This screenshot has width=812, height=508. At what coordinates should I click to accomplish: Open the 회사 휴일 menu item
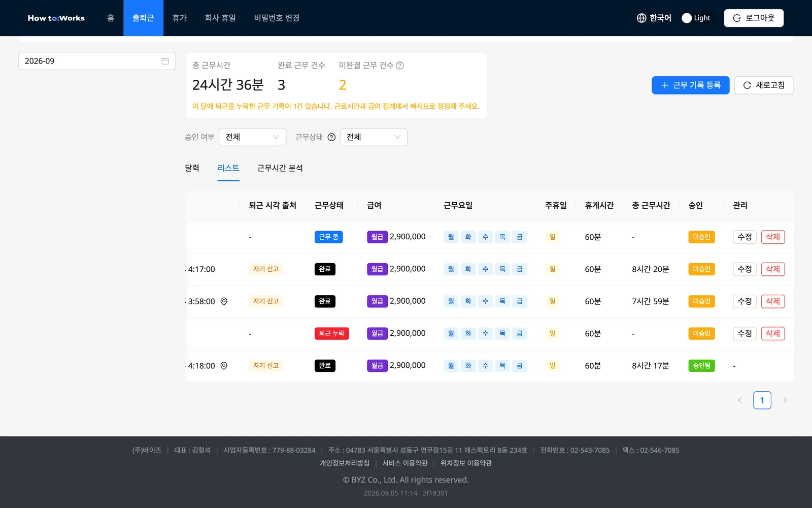[220, 18]
